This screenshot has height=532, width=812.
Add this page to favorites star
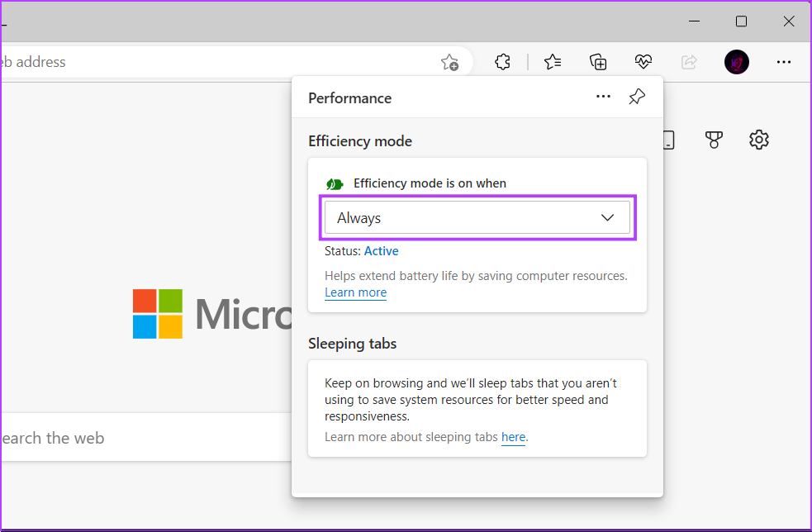point(449,62)
